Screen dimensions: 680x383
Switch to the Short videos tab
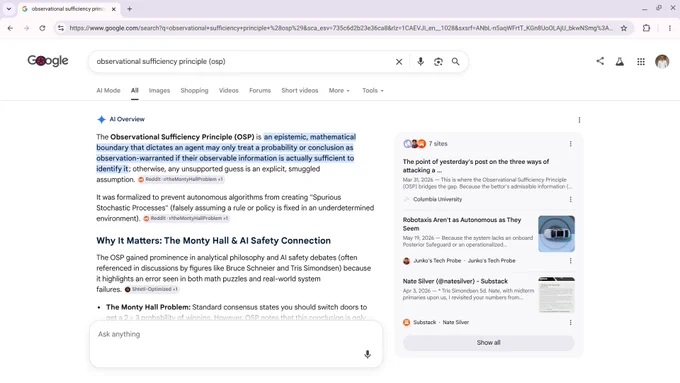(300, 90)
